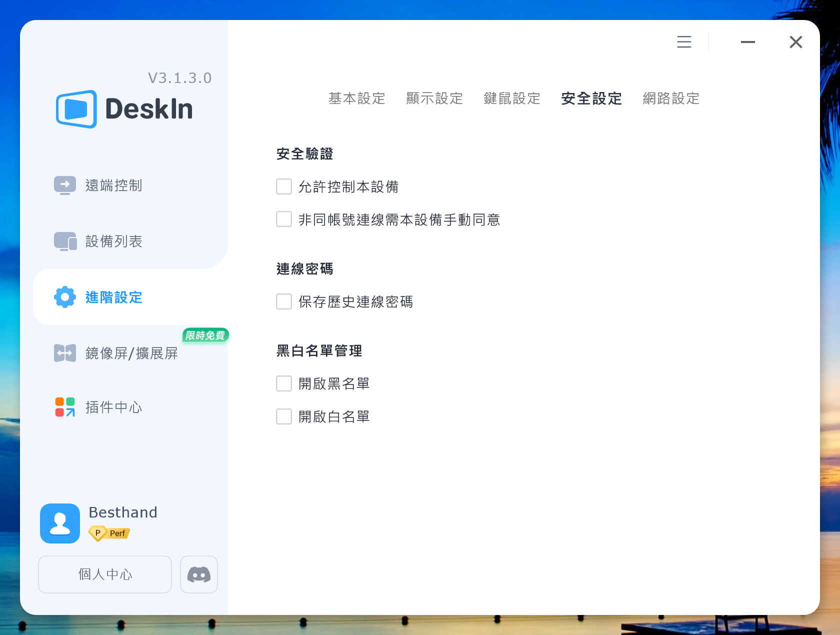The height and width of the screenshot is (635, 840).
Task: Select the 設備列表 device list icon
Action: pyautogui.click(x=64, y=240)
